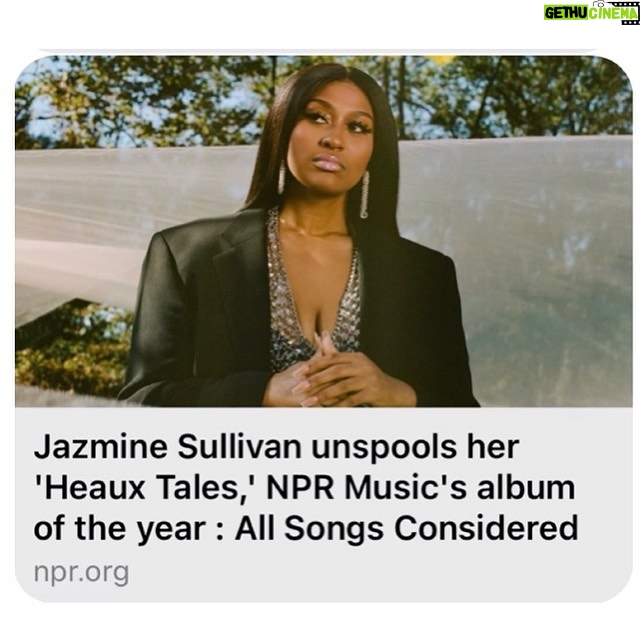Click the Gethu Cinema watermark logo

[591, 13]
